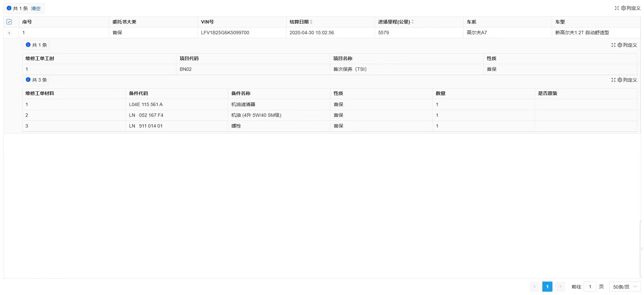Sort by 进场里程(公里) using its sort arrows
The image size is (644, 295).
pos(413,22)
